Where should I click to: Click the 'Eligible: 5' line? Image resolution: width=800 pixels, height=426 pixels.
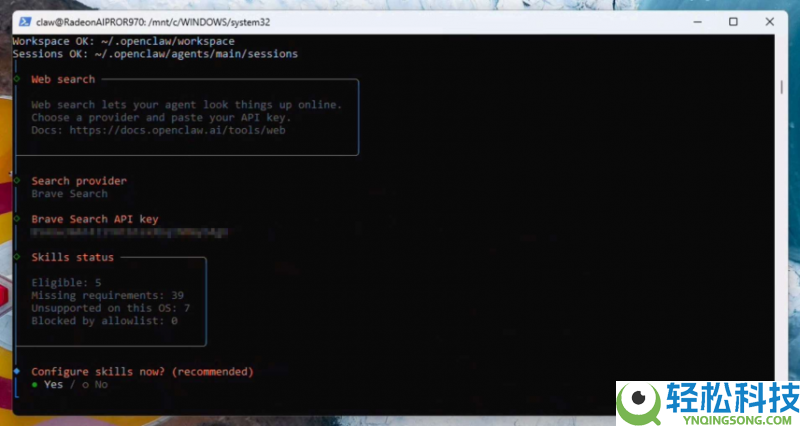(x=66, y=283)
